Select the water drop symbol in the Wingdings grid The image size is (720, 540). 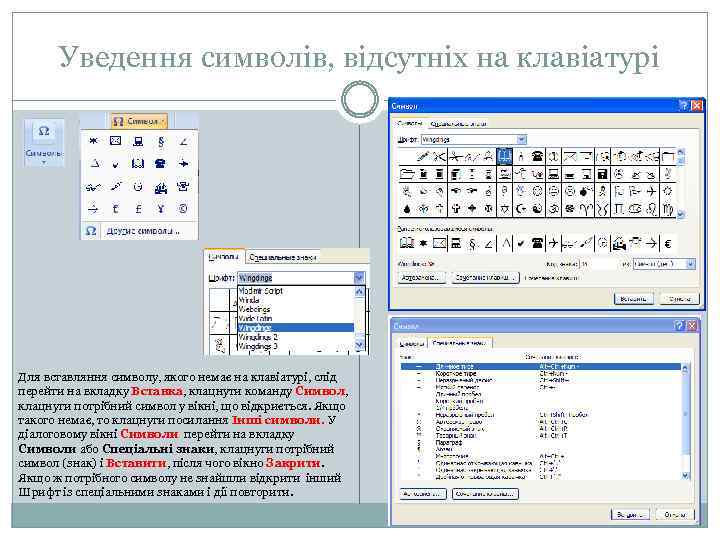pyautogui.click(x=406, y=209)
